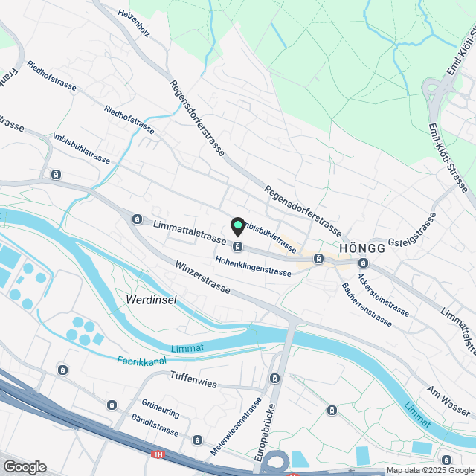Image resolution: width=476 pixels, height=476 pixels.
Task: Click the Map data ©2025 Google attribution
Action: click(431, 471)
